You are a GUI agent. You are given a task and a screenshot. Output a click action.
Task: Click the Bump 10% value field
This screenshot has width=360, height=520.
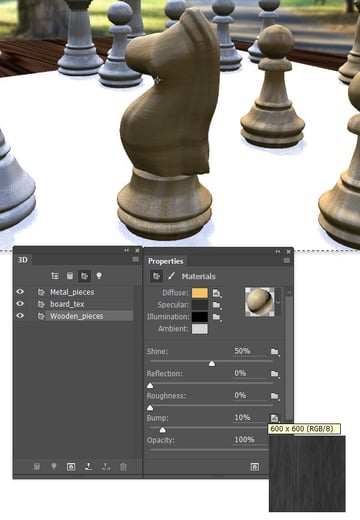(x=249, y=417)
